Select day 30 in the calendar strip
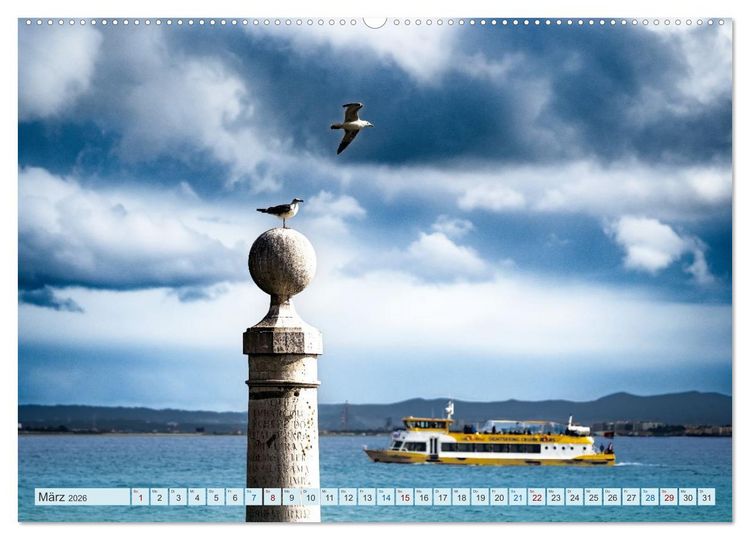 (688, 497)
